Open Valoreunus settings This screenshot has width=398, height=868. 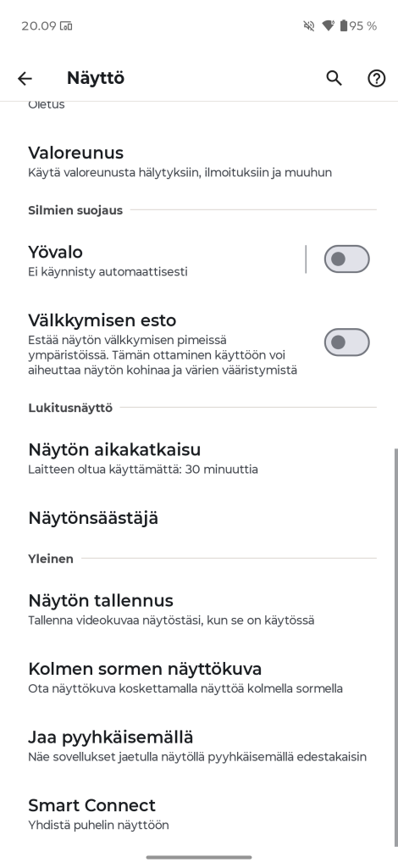(x=199, y=161)
